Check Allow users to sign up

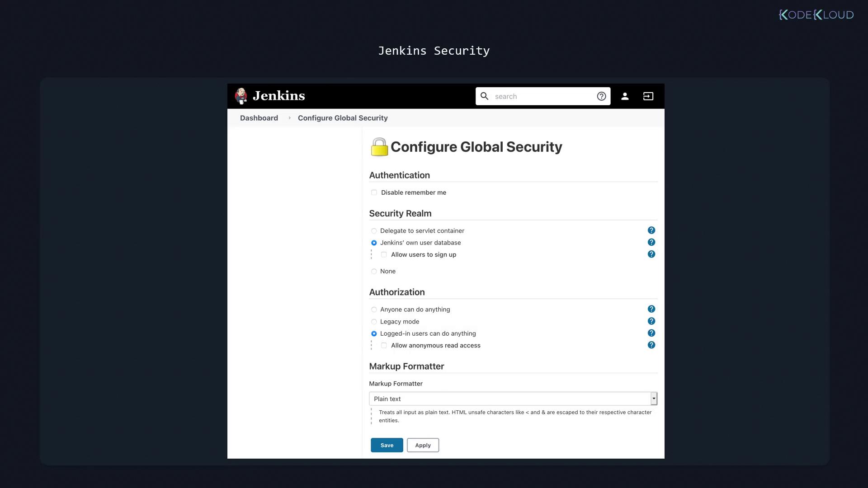pos(384,255)
